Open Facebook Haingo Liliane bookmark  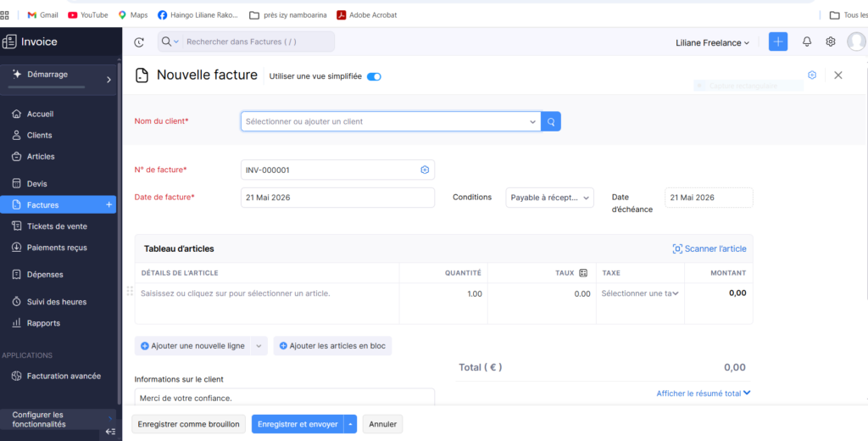click(198, 15)
